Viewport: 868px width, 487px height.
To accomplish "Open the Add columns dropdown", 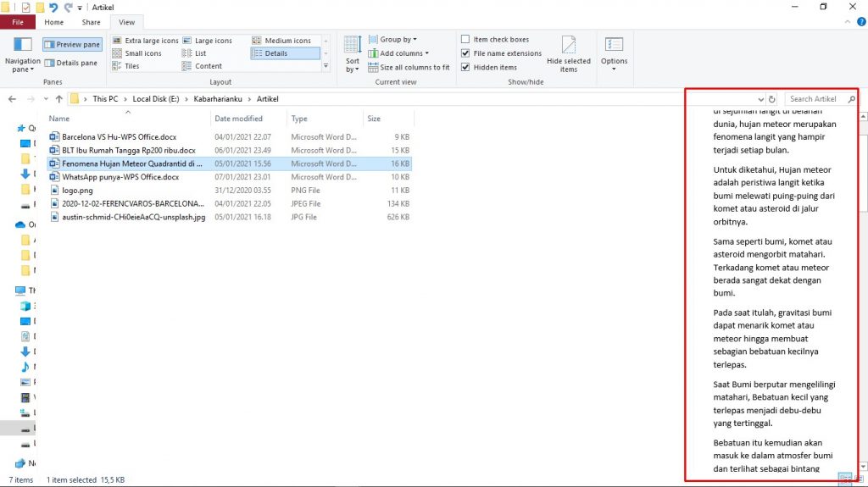I will 398,53.
